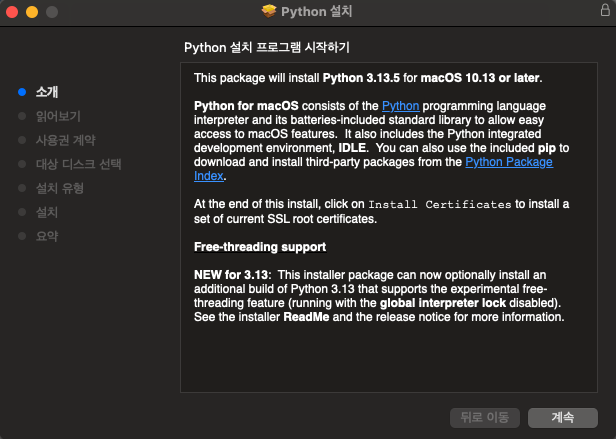
Task: Open the Python hyperlink in the intro text
Action: (400, 106)
